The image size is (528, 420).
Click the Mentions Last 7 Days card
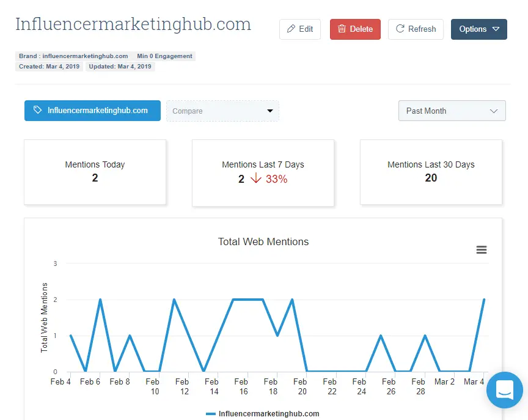263,172
